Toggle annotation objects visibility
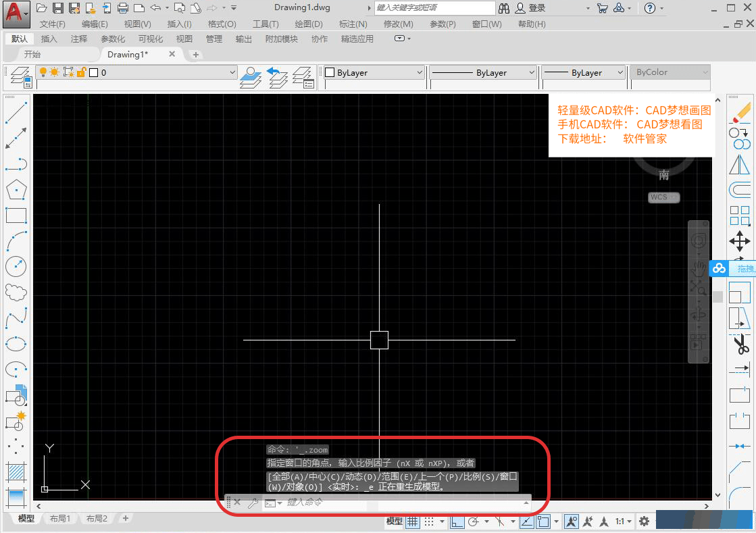The width and height of the screenshot is (756, 533). coord(572,522)
